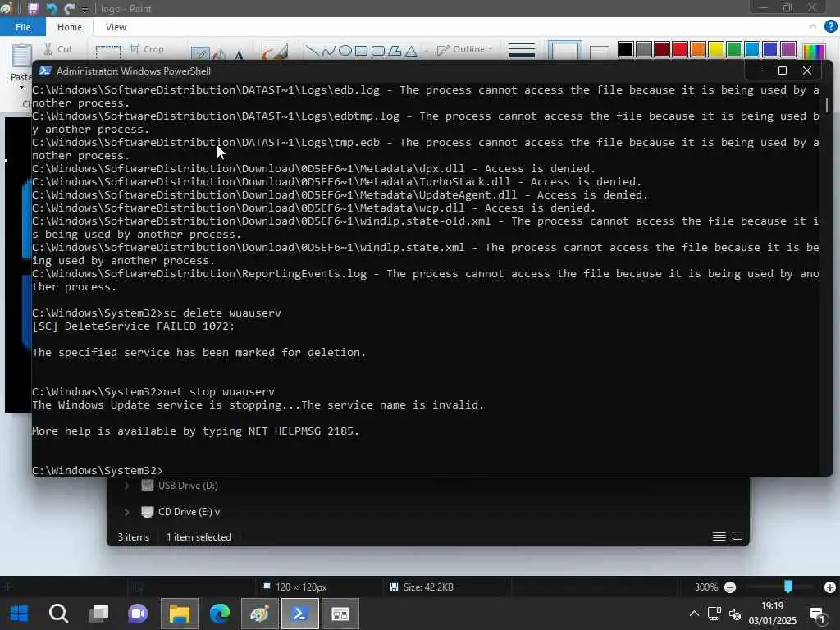Click the zoom in plus button in Paint
The image size is (840, 630).
[x=830, y=587]
